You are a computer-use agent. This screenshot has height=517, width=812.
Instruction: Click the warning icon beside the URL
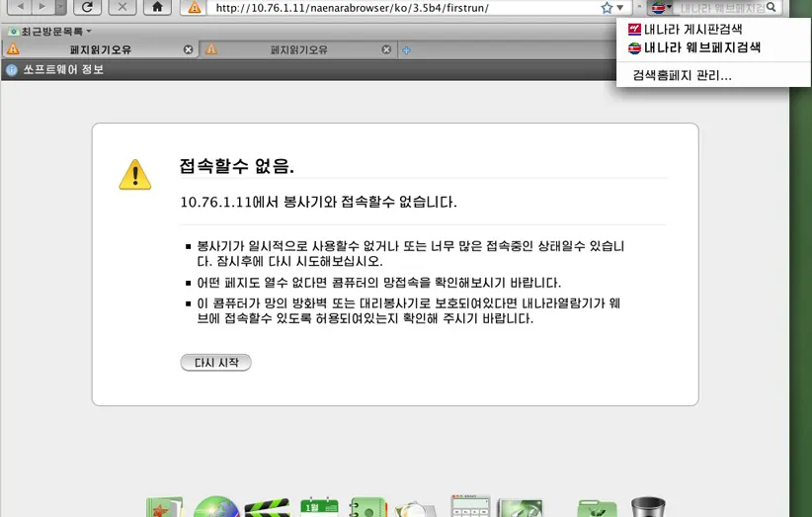pyautogui.click(x=196, y=8)
